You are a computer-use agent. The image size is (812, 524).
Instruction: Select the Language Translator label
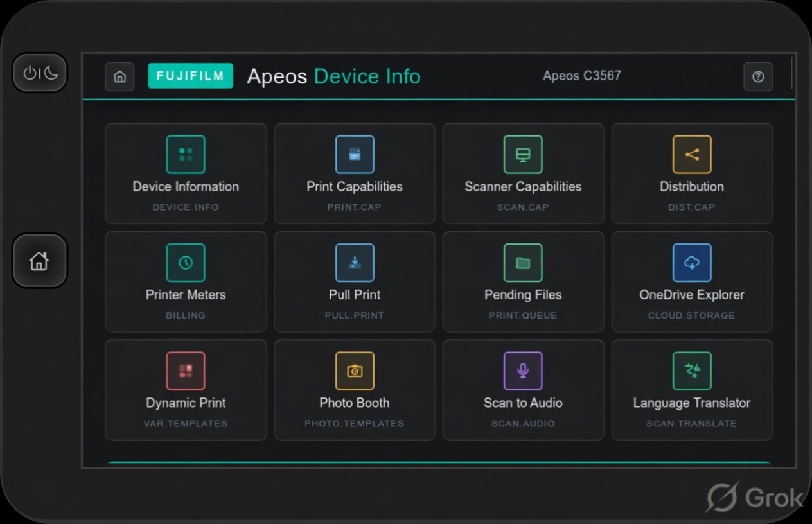(692, 403)
